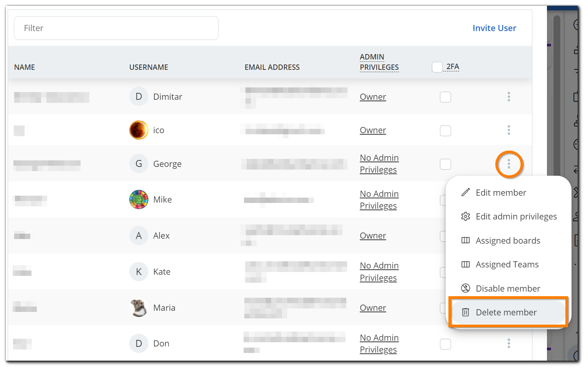588x371 pixels.
Task: Click the gear icon for admin privileges
Action: (465, 216)
